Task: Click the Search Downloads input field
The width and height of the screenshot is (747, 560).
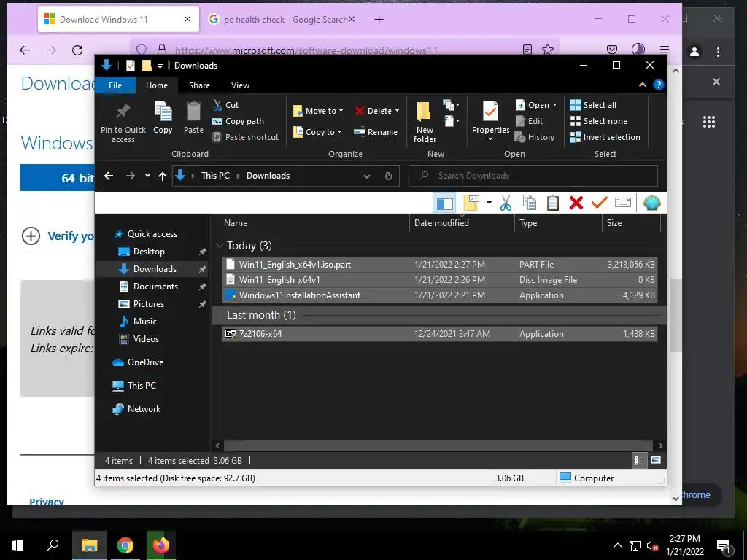Action: click(x=533, y=176)
